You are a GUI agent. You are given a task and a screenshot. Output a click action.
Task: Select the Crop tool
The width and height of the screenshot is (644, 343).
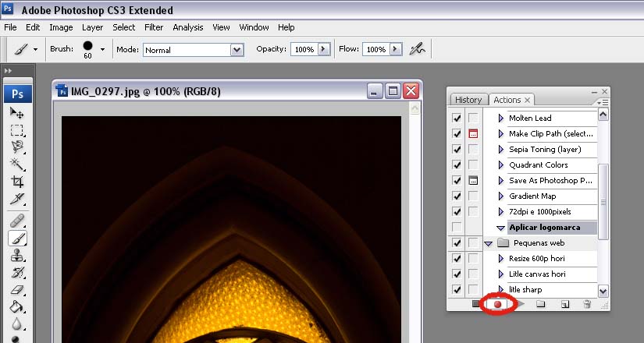(17, 181)
